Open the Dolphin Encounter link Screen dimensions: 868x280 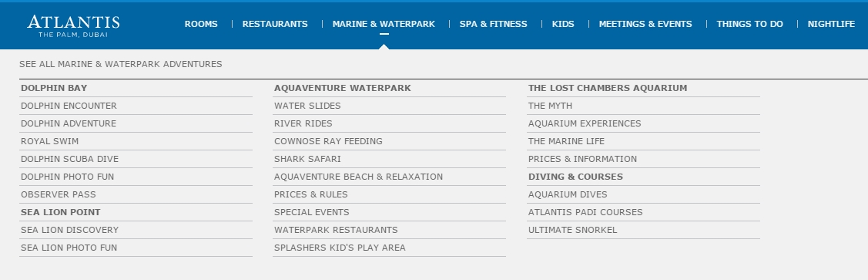69,106
